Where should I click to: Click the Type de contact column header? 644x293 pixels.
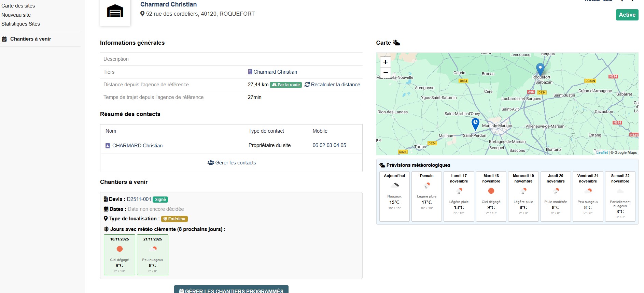coord(266,131)
